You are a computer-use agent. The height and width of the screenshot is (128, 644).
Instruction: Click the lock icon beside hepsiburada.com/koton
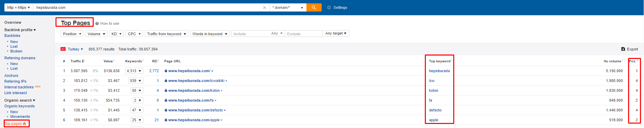coord(166,90)
